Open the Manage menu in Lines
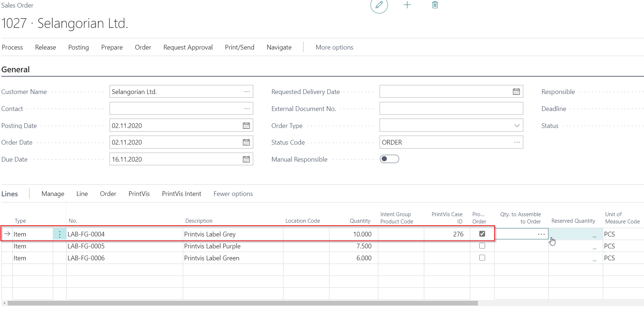 (53, 194)
